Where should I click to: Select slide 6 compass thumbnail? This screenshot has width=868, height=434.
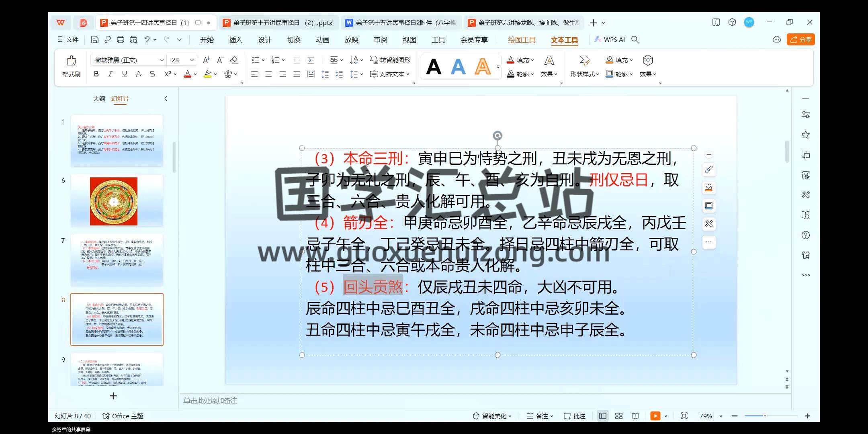click(x=117, y=201)
